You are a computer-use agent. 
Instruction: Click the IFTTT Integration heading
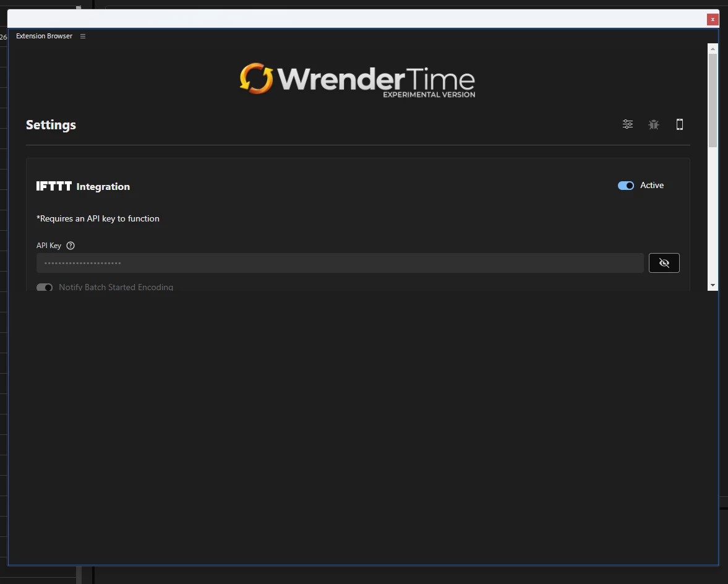(83, 186)
